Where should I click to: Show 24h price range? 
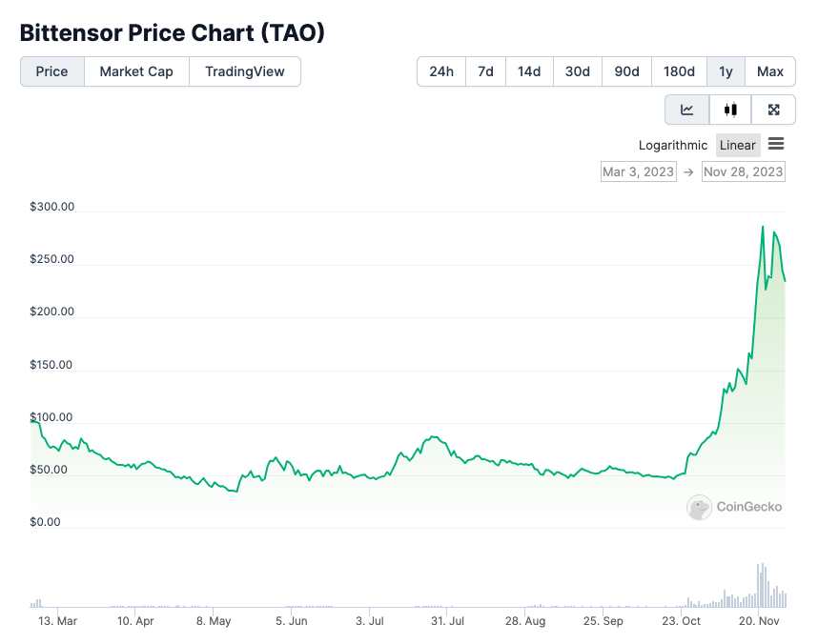(441, 71)
